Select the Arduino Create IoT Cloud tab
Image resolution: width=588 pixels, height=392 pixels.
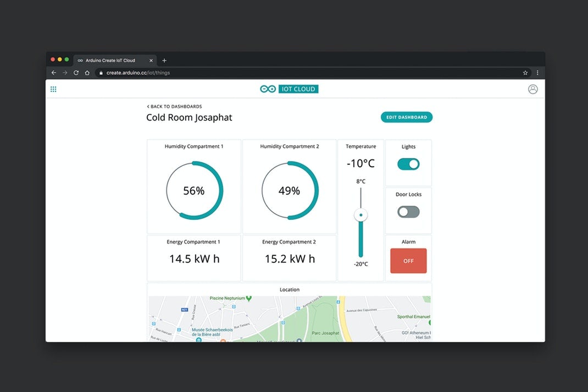click(x=114, y=60)
